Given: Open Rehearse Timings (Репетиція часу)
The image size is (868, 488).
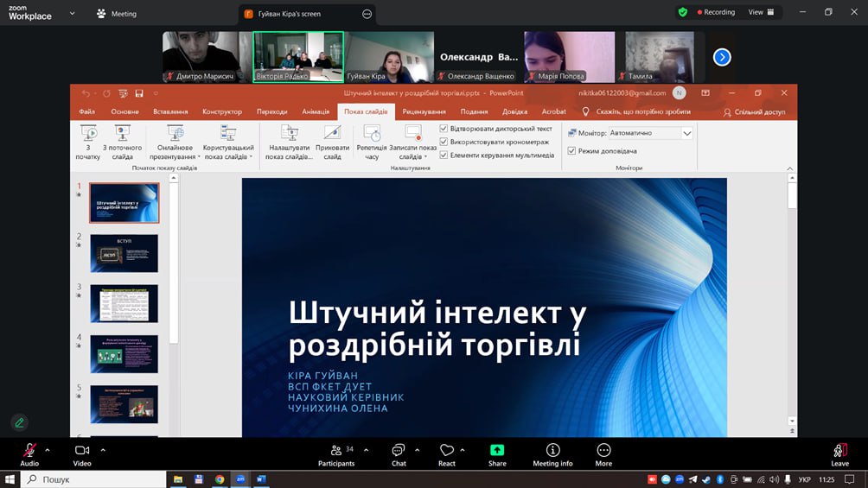Looking at the screenshot, I should [x=372, y=134].
